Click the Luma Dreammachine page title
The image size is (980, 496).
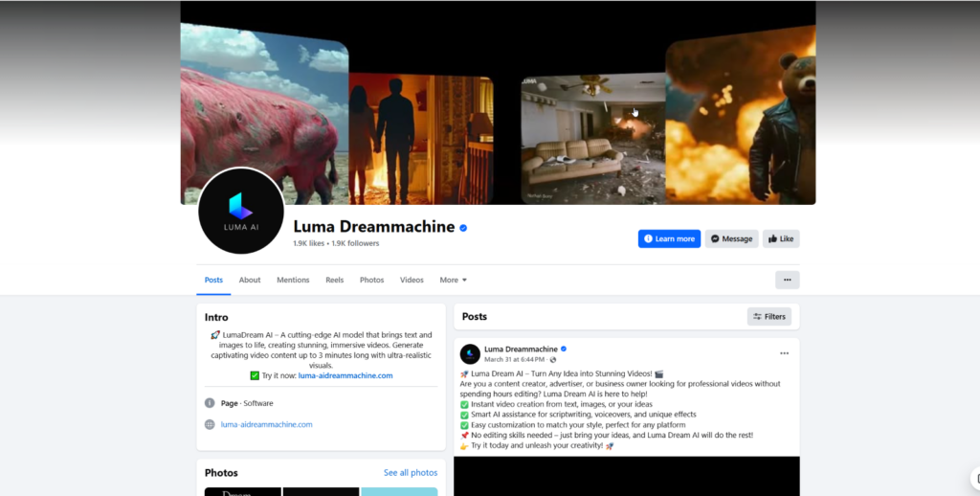(374, 226)
